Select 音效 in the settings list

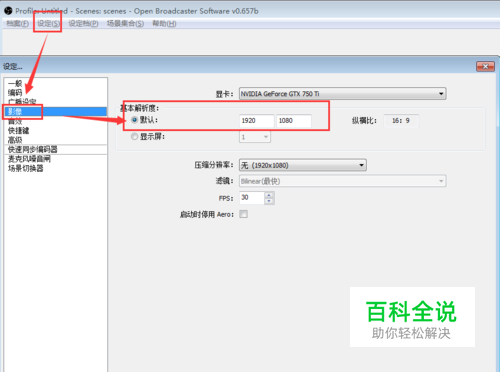coord(56,121)
